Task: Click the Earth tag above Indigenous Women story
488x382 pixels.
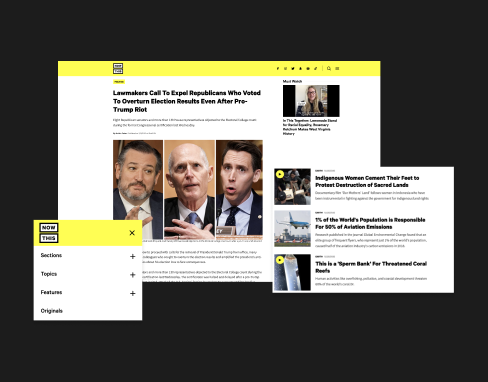Action: click(x=319, y=171)
